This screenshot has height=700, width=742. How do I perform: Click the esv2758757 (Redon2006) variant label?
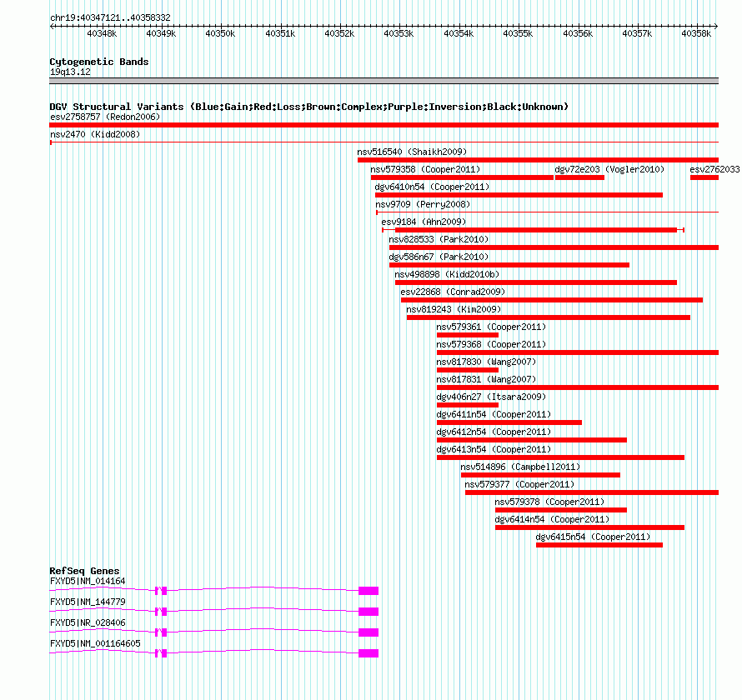click(x=105, y=117)
